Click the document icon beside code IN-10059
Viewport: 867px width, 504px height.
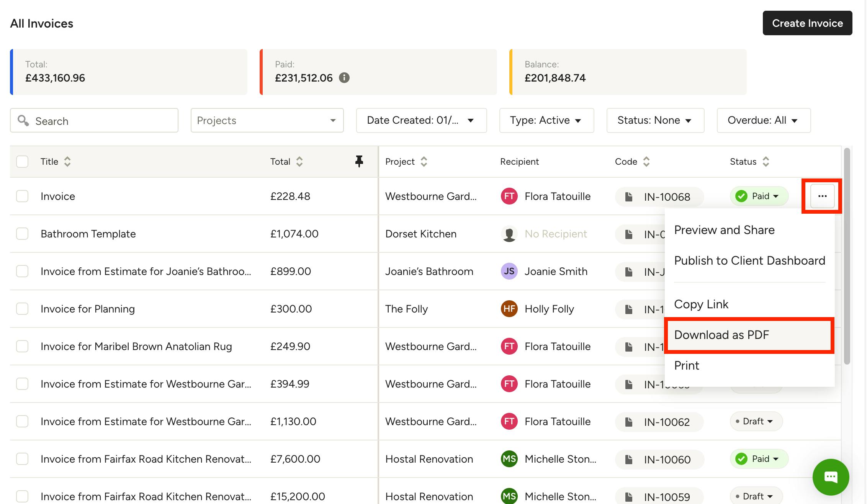coord(628,497)
